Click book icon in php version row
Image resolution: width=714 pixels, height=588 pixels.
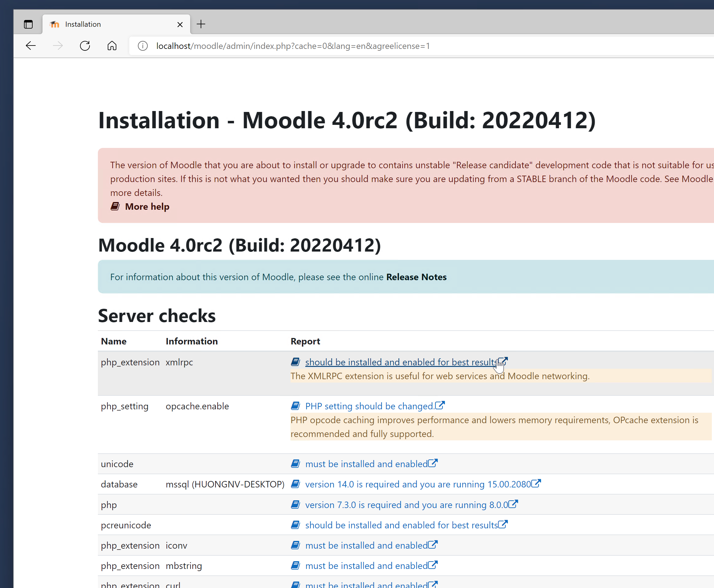[295, 505]
